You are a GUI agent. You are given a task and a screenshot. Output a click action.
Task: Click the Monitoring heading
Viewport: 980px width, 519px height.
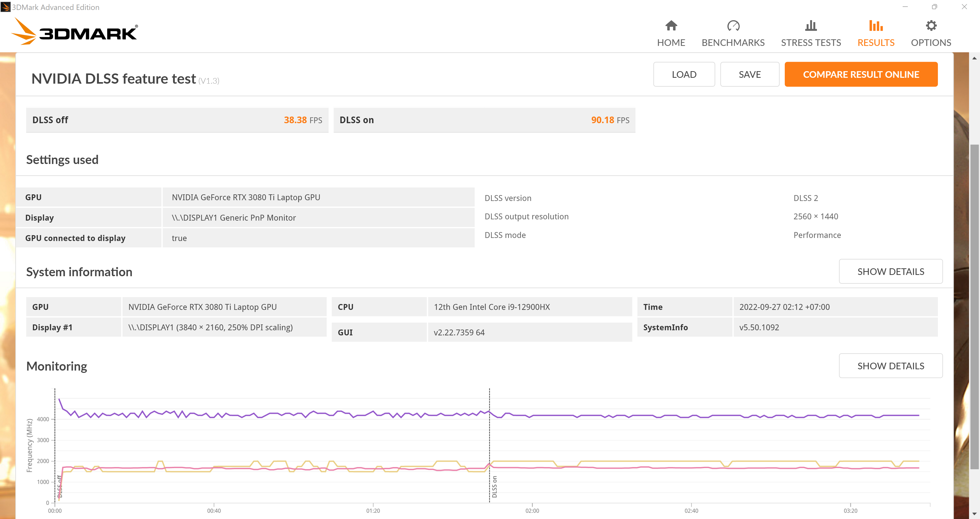tap(57, 366)
